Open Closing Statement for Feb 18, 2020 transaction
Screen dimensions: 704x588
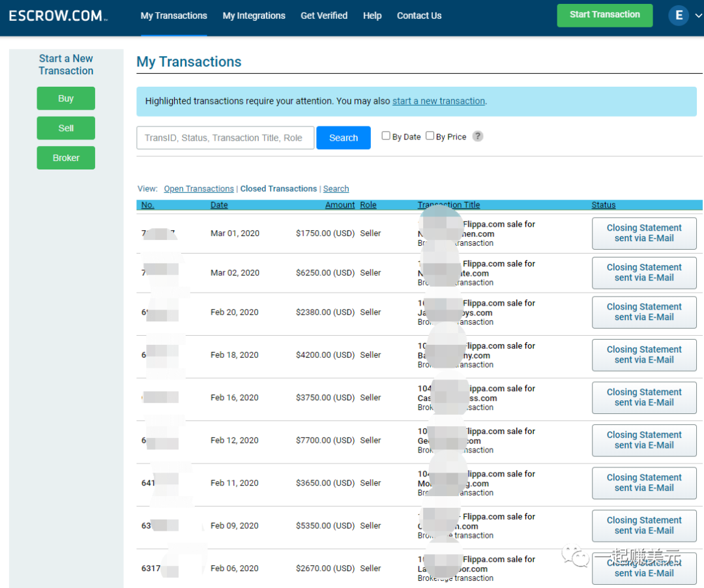(x=644, y=355)
